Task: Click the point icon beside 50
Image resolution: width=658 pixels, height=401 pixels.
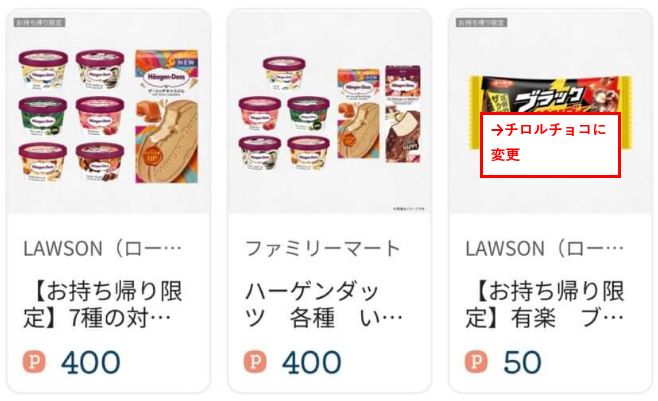Action: [x=476, y=361]
